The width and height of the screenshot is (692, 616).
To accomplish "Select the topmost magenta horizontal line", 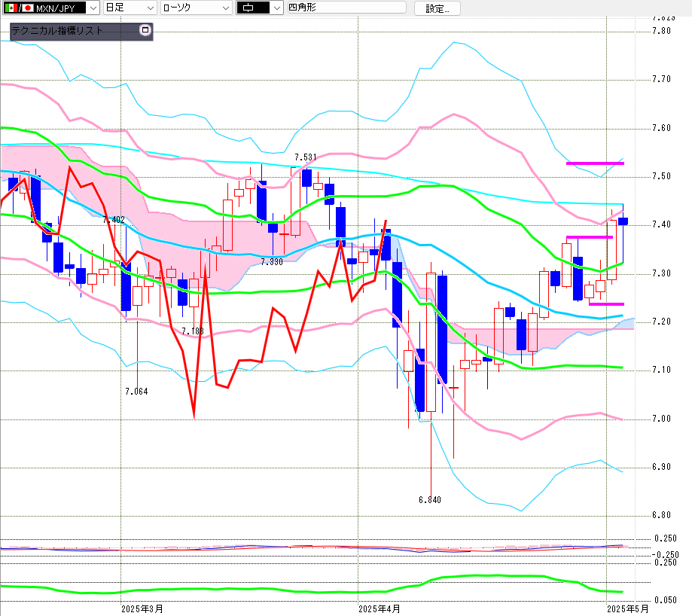I will (x=595, y=163).
